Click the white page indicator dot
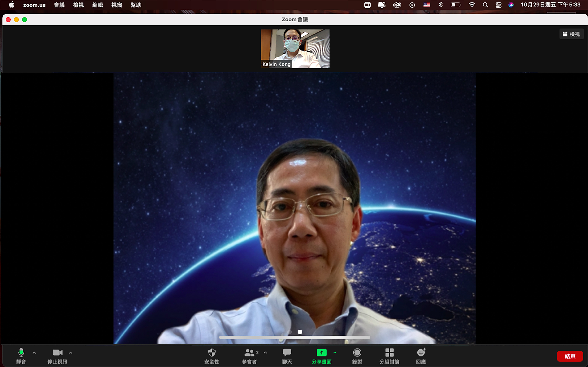Viewport: 588px width, 367px height. [300, 332]
